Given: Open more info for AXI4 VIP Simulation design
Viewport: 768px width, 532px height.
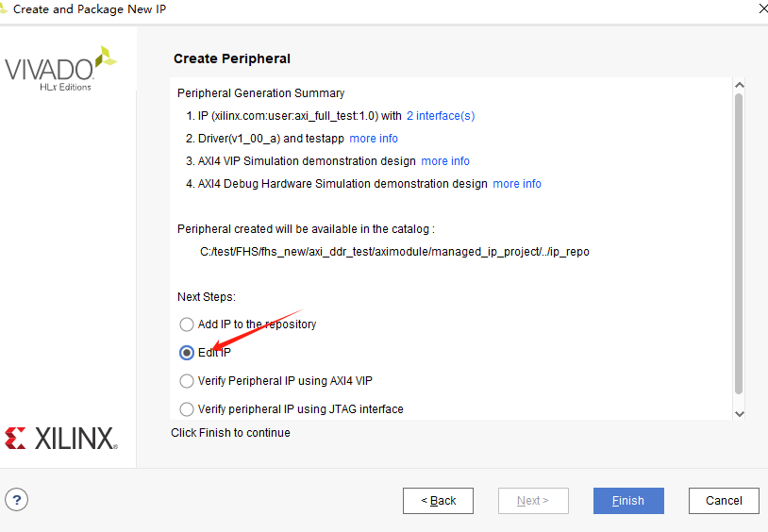Looking at the screenshot, I should point(445,160).
